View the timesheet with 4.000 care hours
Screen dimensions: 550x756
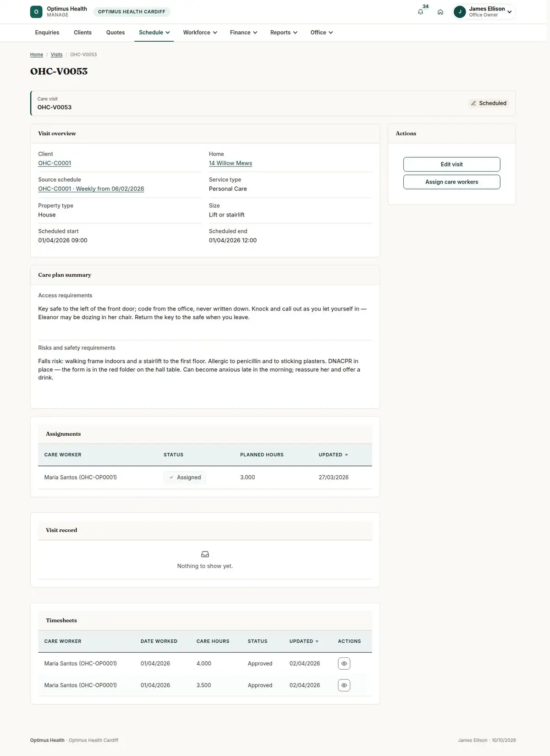pos(344,663)
